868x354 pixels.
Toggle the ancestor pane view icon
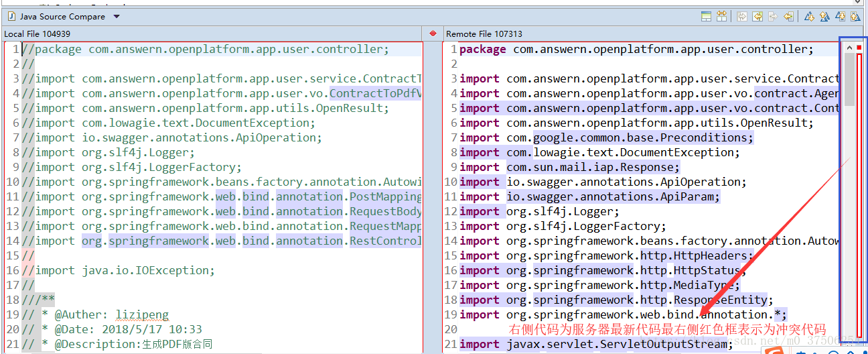[x=706, y=17]
